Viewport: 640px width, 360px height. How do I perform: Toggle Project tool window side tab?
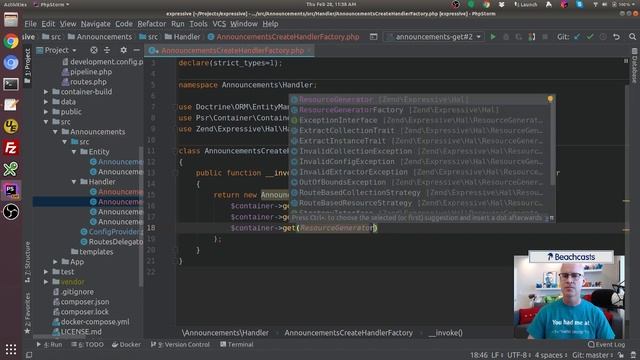point(27,67)
